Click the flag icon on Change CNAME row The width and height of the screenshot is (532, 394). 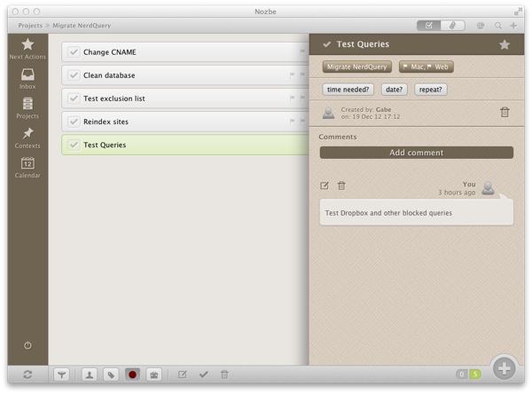302,51
